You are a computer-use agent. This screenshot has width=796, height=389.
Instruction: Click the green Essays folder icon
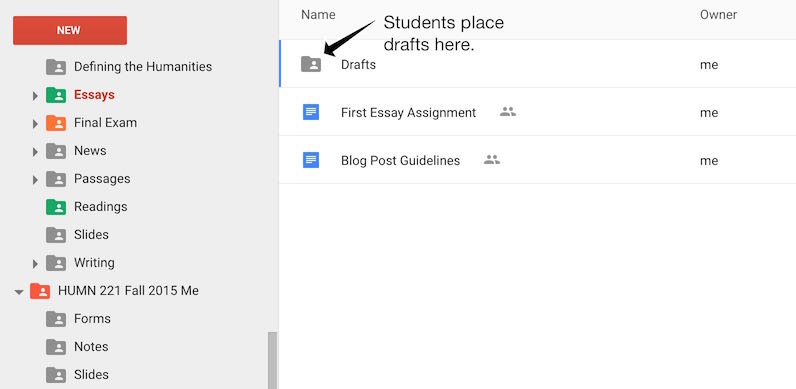click(56, 95)
